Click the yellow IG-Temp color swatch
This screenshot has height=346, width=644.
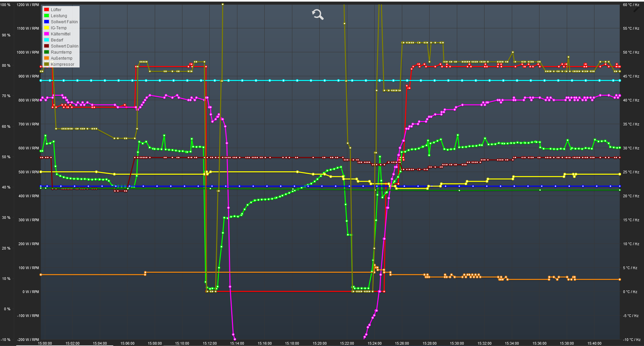[x=47, y=28]
